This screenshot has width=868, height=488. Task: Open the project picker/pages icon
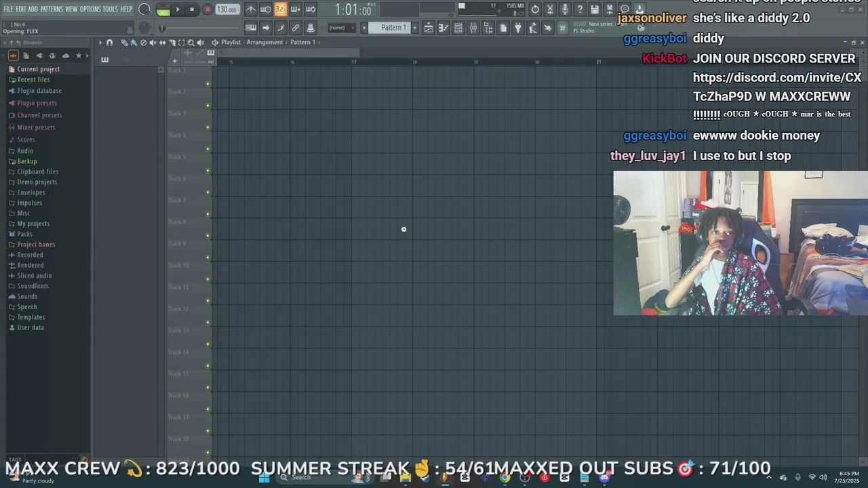click(x=503, y=28)
